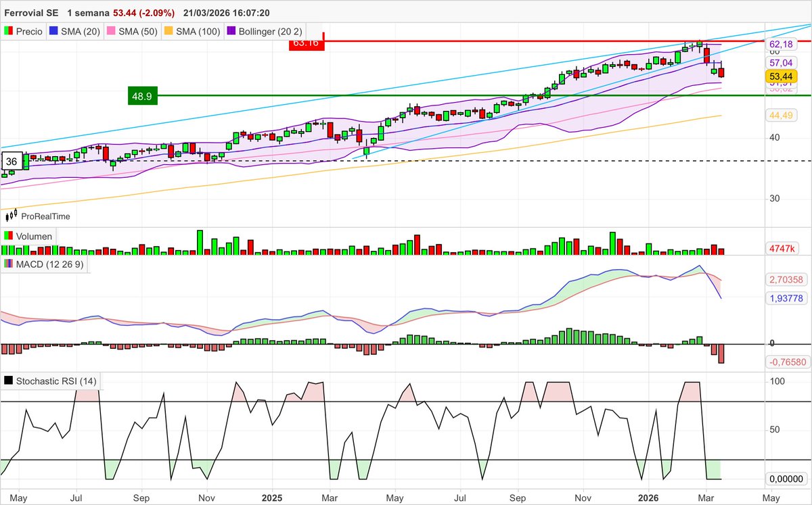
Task: Click the 0,00000 Stochastic RSI value
Action: point(786,479)
